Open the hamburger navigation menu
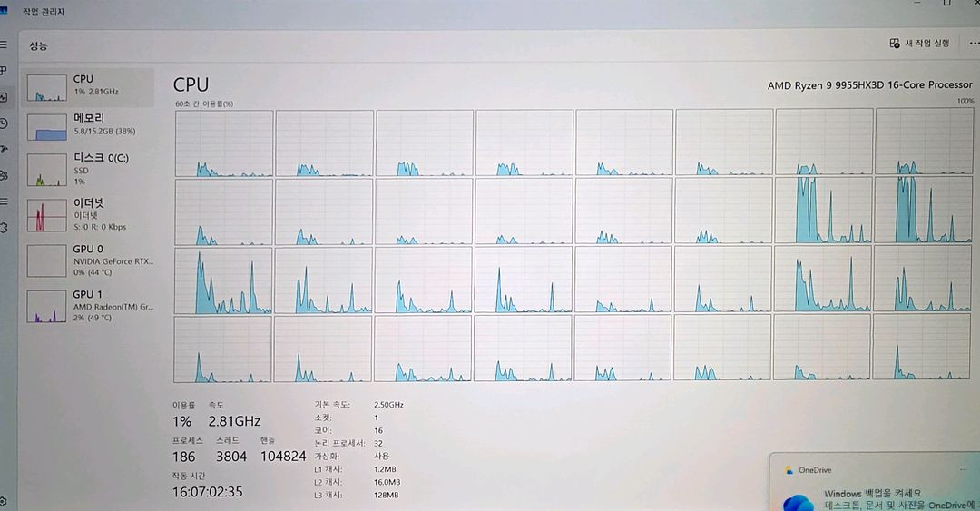 coord(4,44)
